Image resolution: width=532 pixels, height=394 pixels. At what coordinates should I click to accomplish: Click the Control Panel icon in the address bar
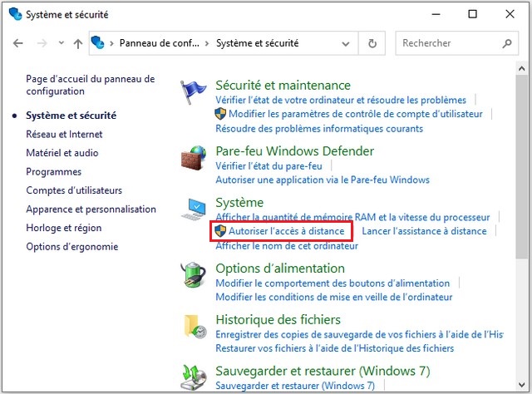pos(98,42)
